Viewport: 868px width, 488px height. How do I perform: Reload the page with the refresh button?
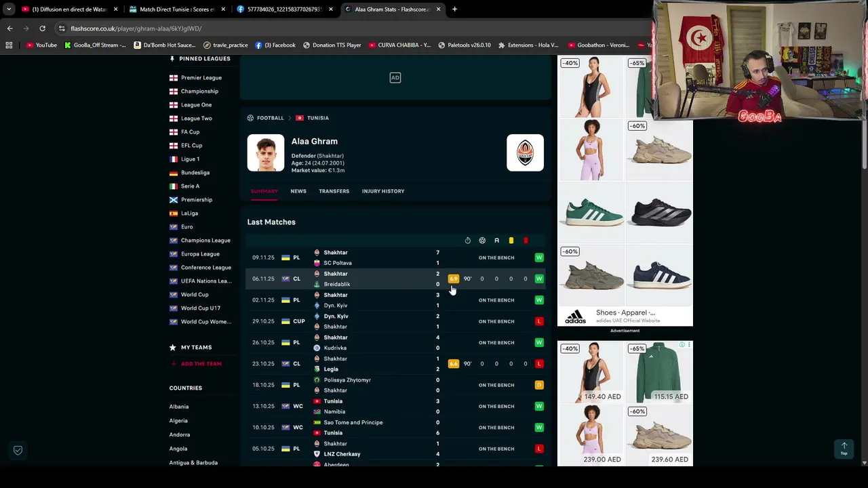coord(42,28)
